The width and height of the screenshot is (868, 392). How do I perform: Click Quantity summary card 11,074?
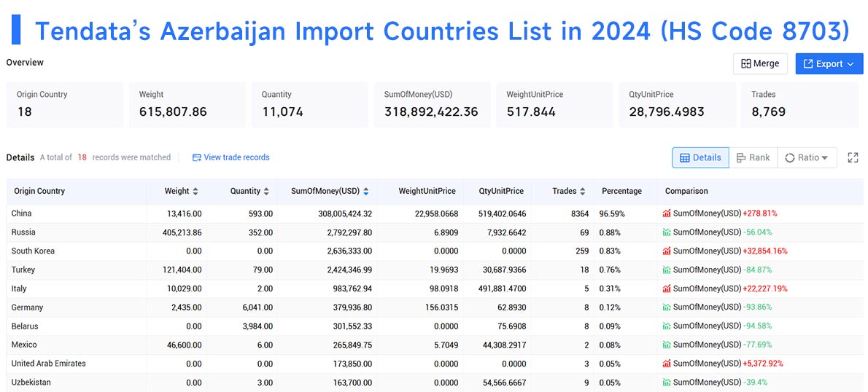tap(309, 104)
